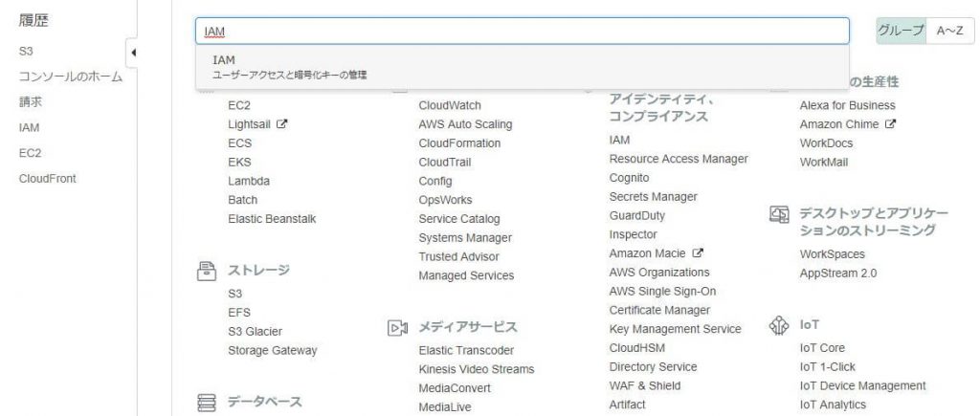Open CloudWatch service
This screenshot has height=416, width=980.
(450, 105)
